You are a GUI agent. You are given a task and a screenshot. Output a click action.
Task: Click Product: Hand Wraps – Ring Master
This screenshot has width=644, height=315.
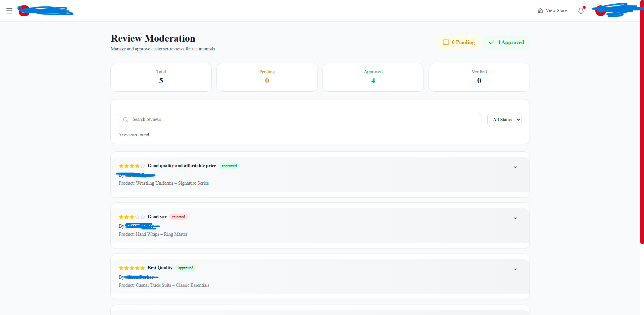coord(153,234)
